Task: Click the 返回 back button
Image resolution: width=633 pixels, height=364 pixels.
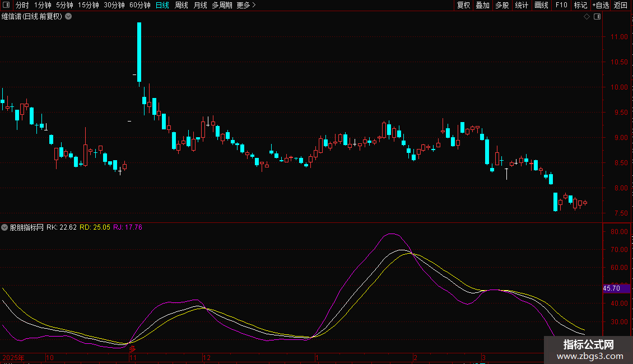Action: (621, 5)
